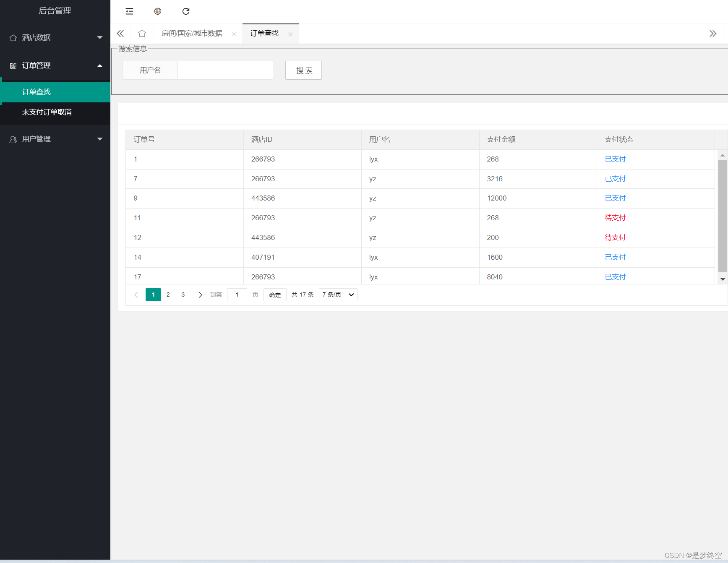
Task: Focus the 用户名 search input
Action: [x=225, y=70]
